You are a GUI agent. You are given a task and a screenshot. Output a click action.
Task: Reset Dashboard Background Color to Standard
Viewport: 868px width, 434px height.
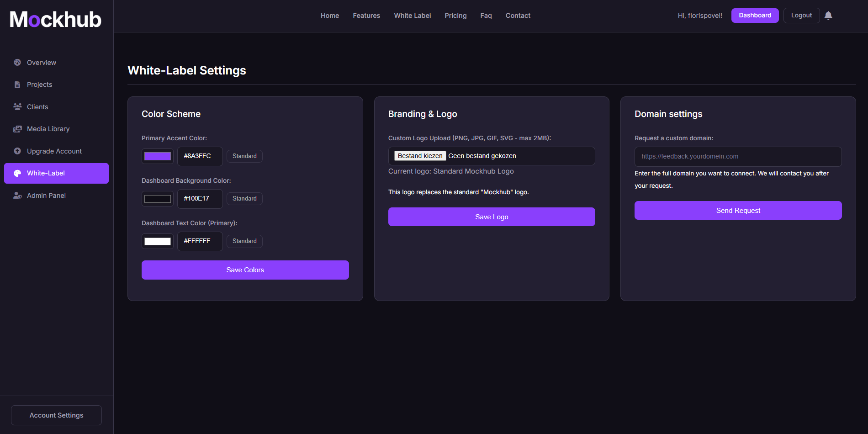point(244,199)
